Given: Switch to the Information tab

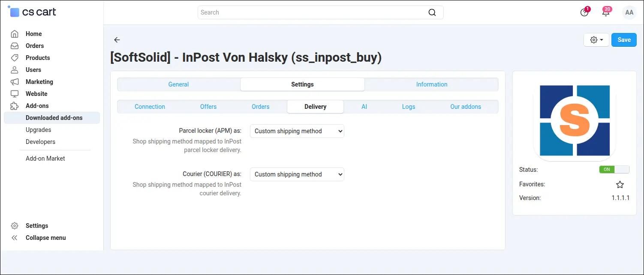Looking at the screenshot, I should pyautogui.click(x=432, y=84).
